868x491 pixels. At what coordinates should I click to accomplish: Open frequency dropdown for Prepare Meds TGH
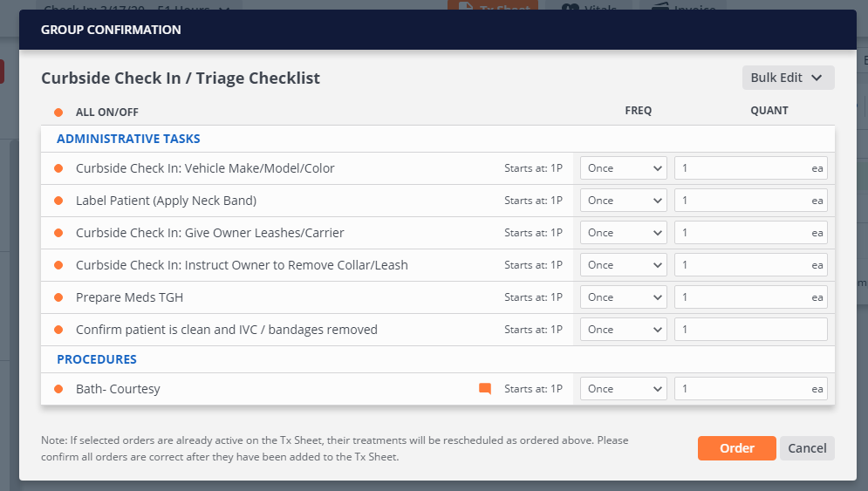(x=624, y=297)
